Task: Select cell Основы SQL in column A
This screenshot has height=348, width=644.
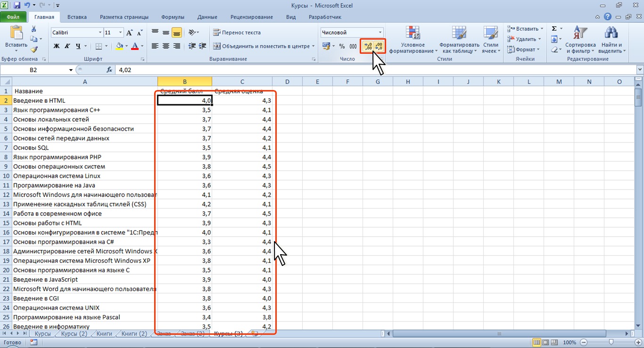Action: 85,148
